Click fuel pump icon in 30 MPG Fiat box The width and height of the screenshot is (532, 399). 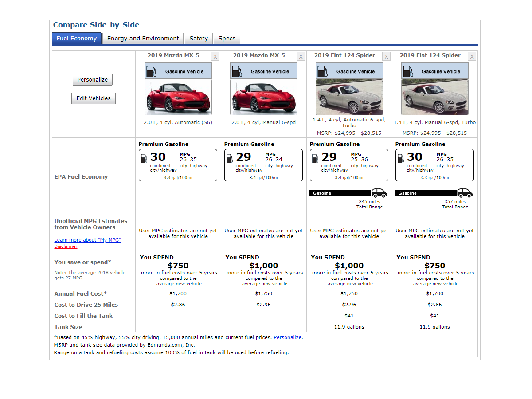click(401, 158)
